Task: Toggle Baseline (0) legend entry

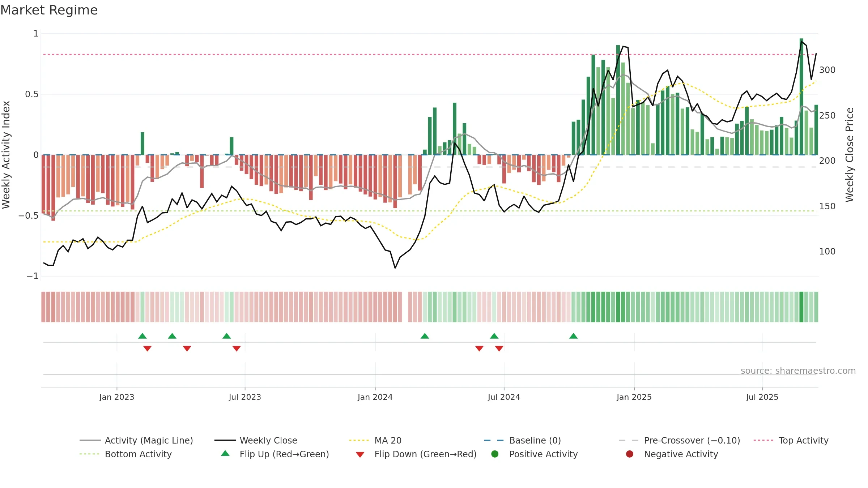Action: [522, 440]
